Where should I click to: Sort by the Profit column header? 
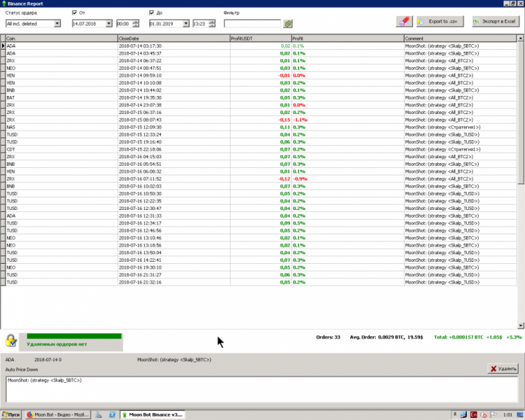(347, 38)
